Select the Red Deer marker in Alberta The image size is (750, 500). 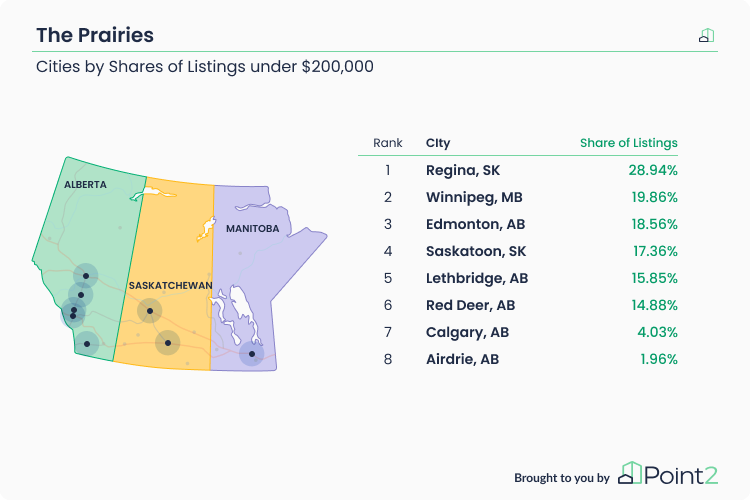80,295
